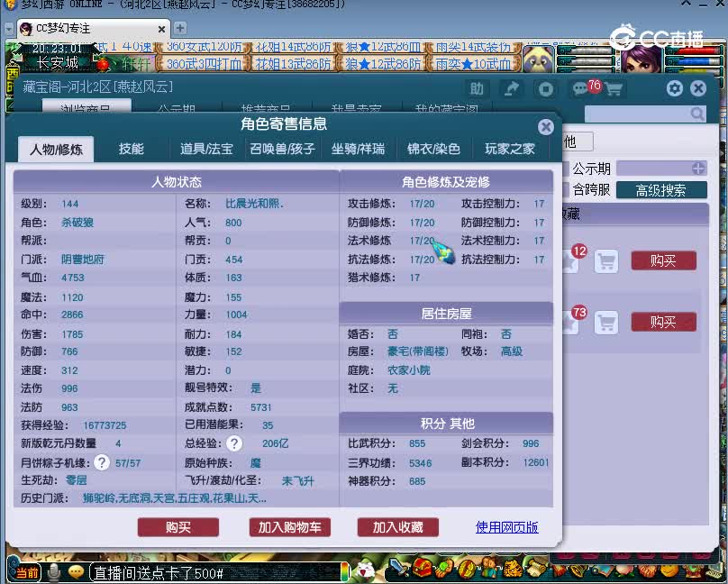728x584 pixels.
Task: Click the microphone icon in the chat bar
Action: pyautogui.click(x=54, y=573)
